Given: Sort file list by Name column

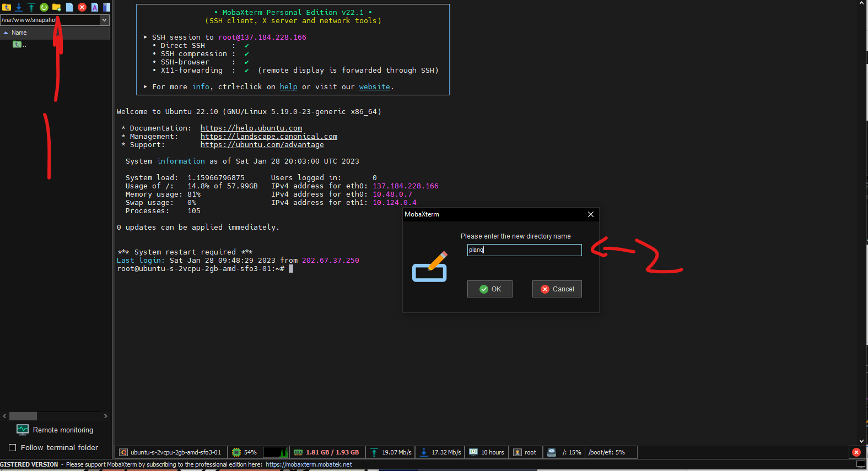Looking at the screenshot, I should pos(19,33).
